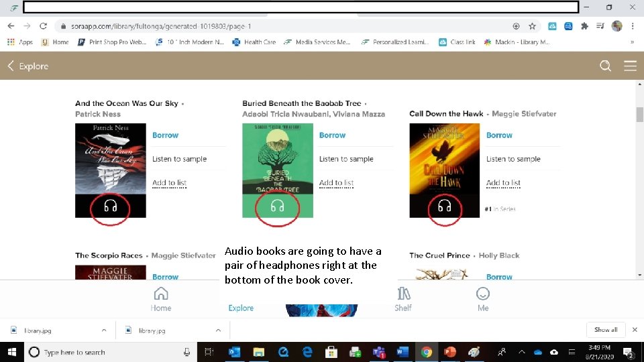The height and width of the screenshot is (362, 644).
Task: Open the Sora search magnifier
Action: (x=605, y=66)
